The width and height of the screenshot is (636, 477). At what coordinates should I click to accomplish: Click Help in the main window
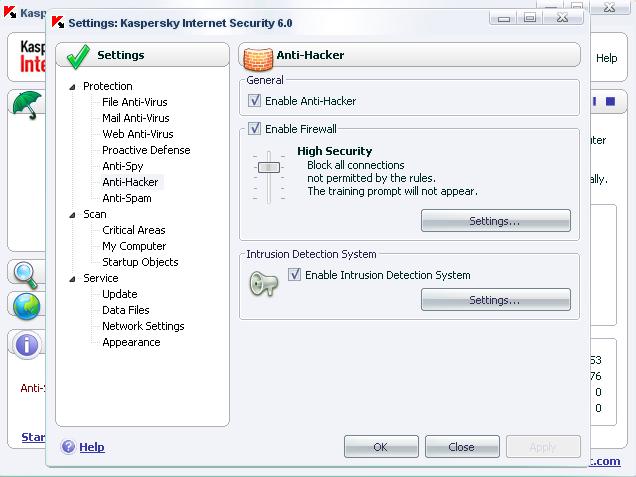tap(606, 58)
